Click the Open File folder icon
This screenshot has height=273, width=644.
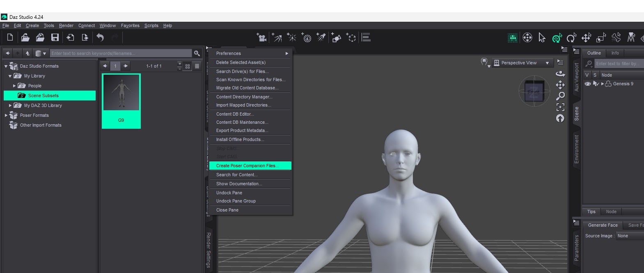25,38
